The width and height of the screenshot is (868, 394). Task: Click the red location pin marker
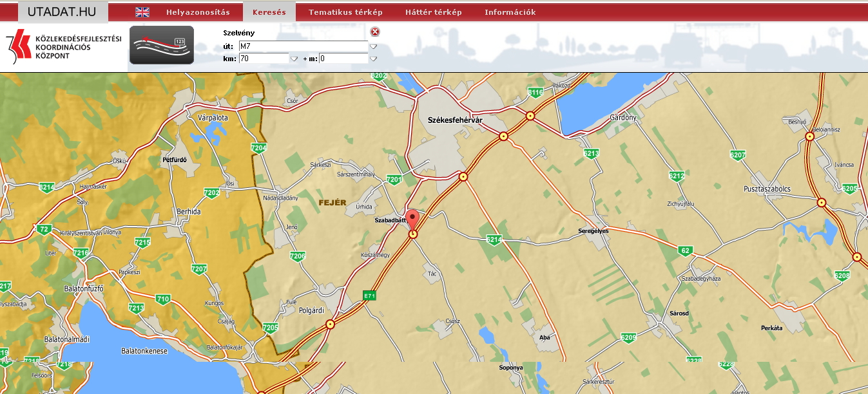click(x=413, y=219)
